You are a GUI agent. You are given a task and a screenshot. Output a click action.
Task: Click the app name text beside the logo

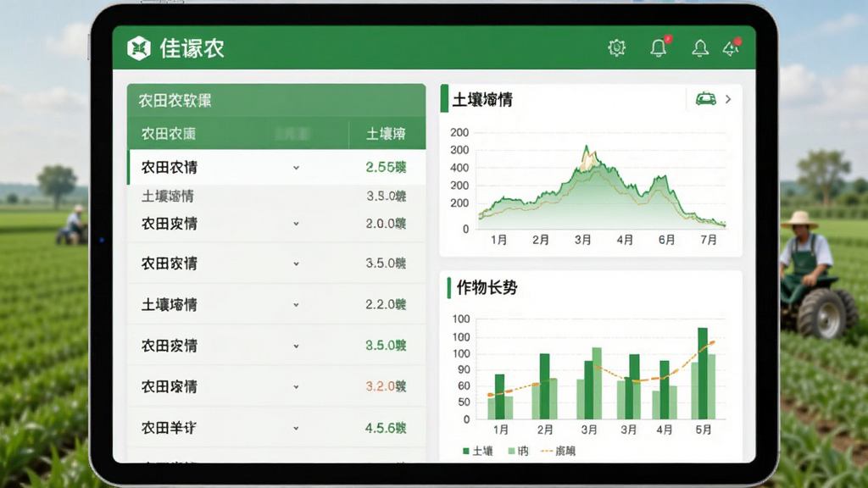pyautogui.click(x=192, y=48)
